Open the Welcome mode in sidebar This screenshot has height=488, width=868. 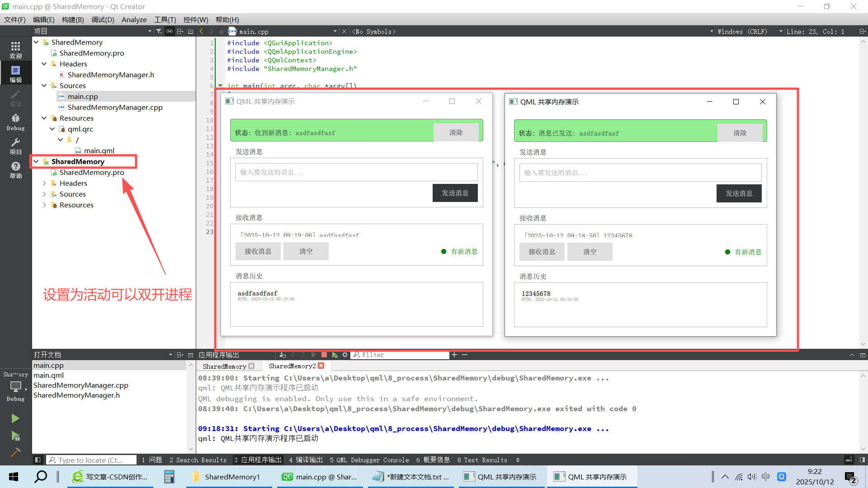15,49
